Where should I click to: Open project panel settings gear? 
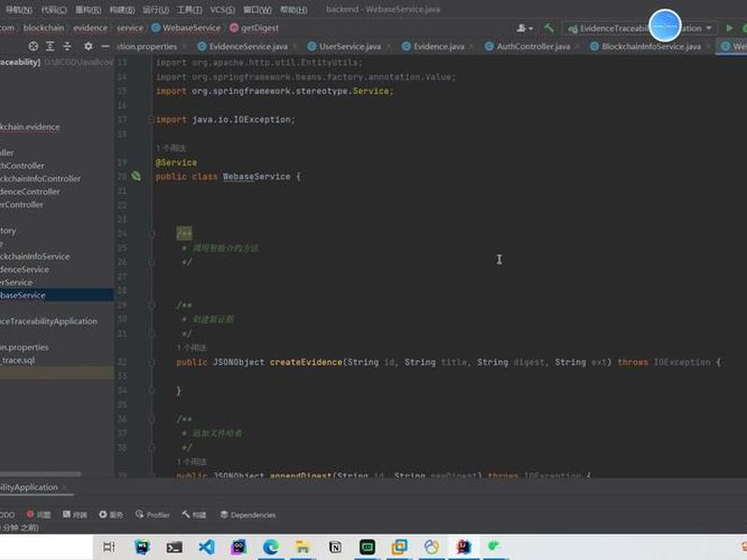[x=88, y=46]
